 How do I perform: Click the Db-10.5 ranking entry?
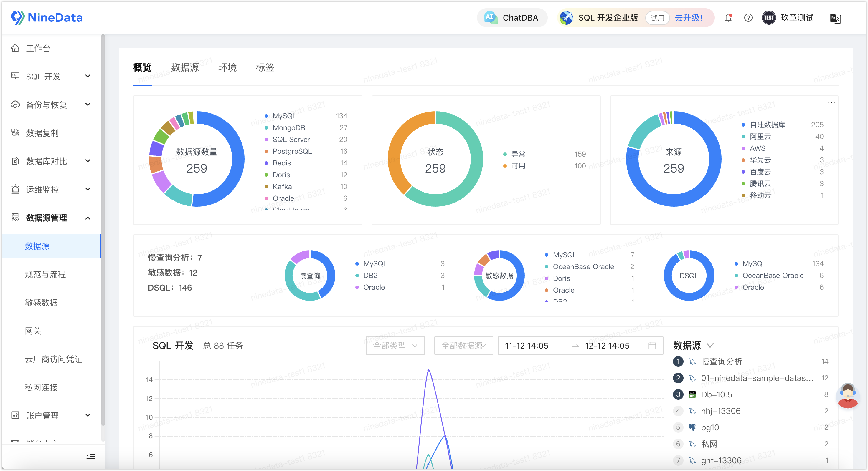750,394
